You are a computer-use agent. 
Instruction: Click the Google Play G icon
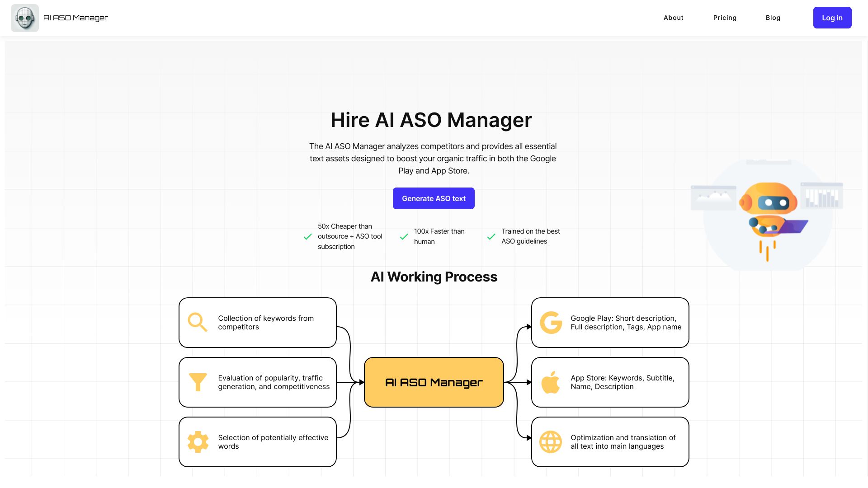pos(551,322)
